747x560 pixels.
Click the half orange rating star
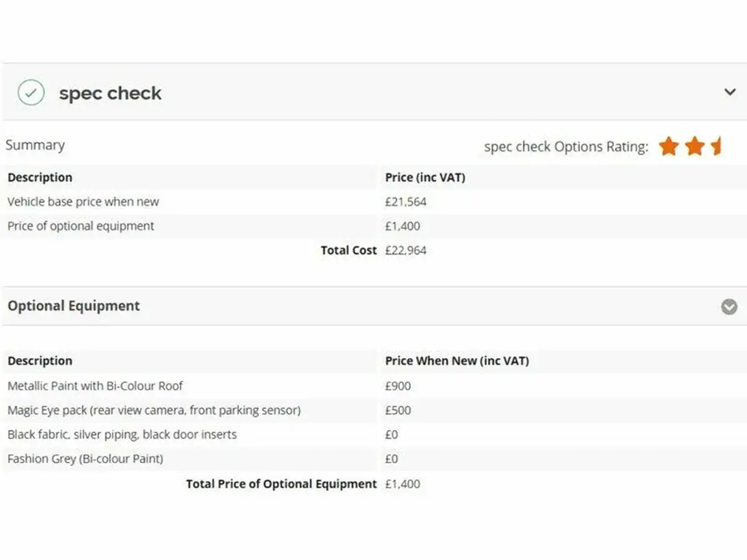coord(716,146)
